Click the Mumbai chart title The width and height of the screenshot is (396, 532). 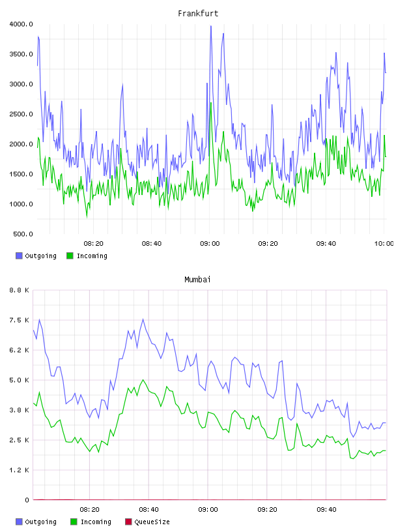pos(197,280)
